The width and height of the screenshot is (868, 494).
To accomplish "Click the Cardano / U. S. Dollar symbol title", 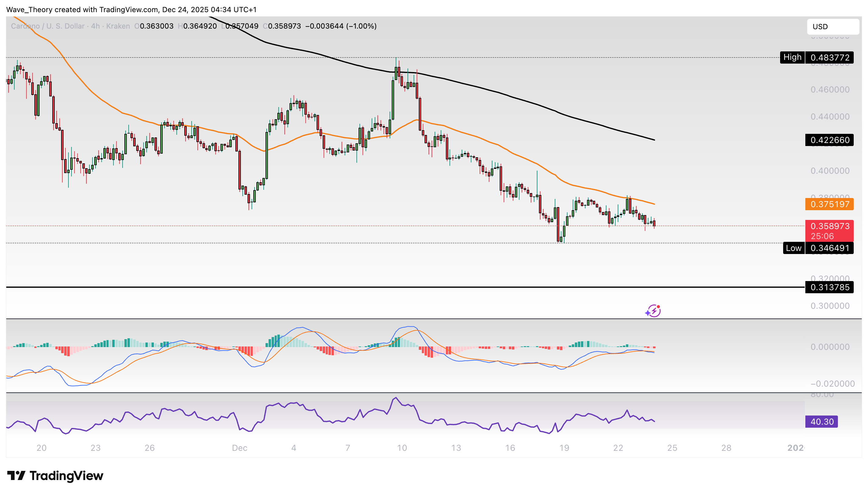I will pyautogui.click(x=47, y=26).
